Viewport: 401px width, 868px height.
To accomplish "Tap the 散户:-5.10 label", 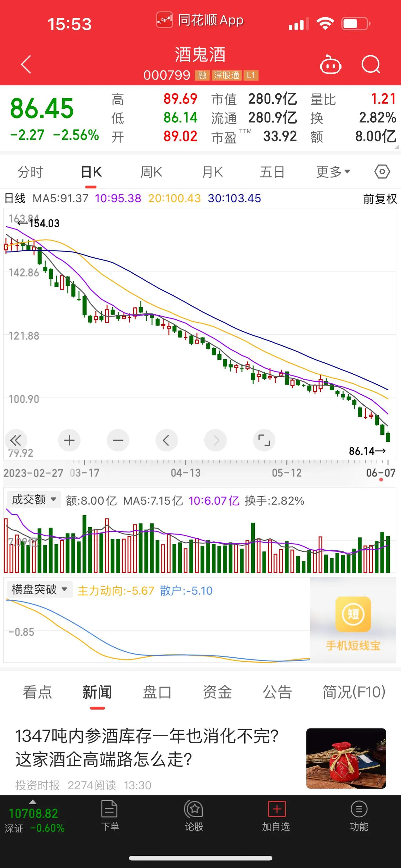I will click(186, 591).
